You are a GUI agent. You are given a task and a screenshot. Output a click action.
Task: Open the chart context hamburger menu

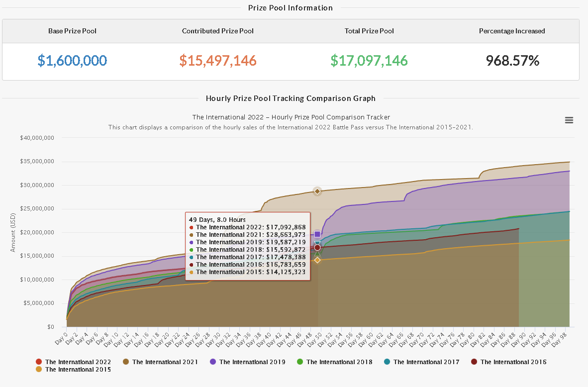[x=569, y=120]
